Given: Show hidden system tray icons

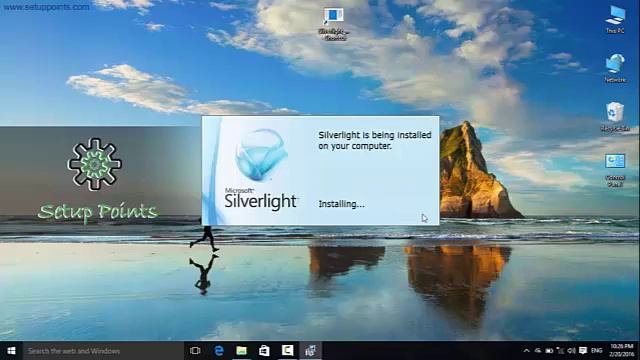Looking at the screenshot, I should click(527, 351).
